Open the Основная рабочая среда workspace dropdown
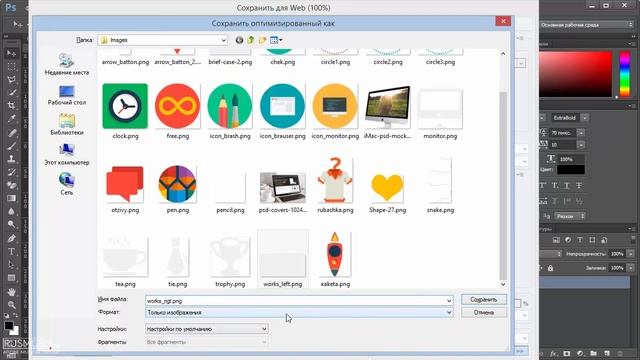The width and height of the screenshot is (640, 360). point(587,25)
